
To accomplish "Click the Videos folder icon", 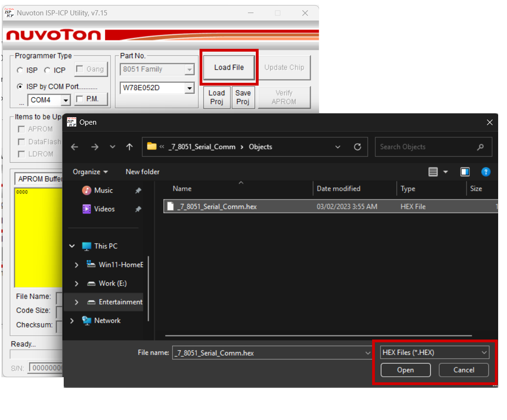I will [x=87, y=209].
